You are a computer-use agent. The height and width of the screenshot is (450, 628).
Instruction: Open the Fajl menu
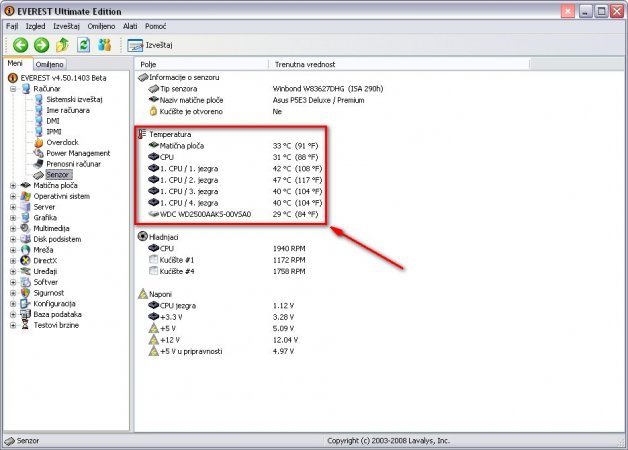(x=12, y=26)
